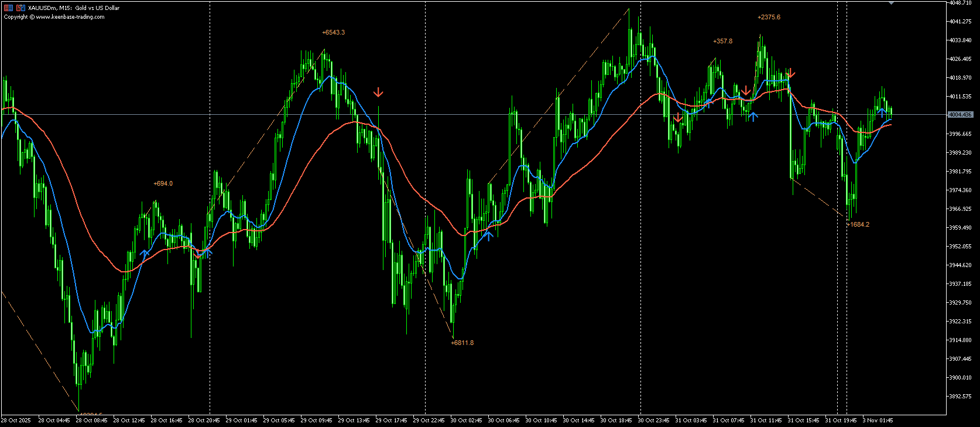Select the red arrow between +357.8 and +2375.6 peaks

(x=746, y=90)
